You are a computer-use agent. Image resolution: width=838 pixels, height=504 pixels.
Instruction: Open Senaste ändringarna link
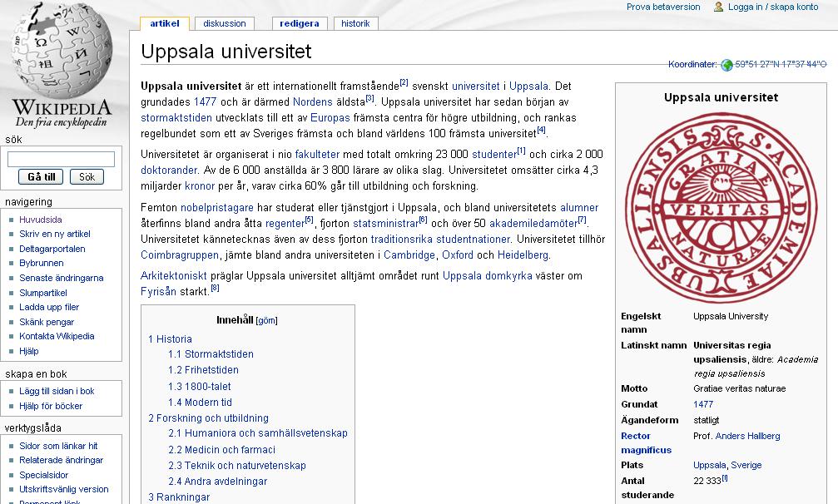(x=62, y=278)
